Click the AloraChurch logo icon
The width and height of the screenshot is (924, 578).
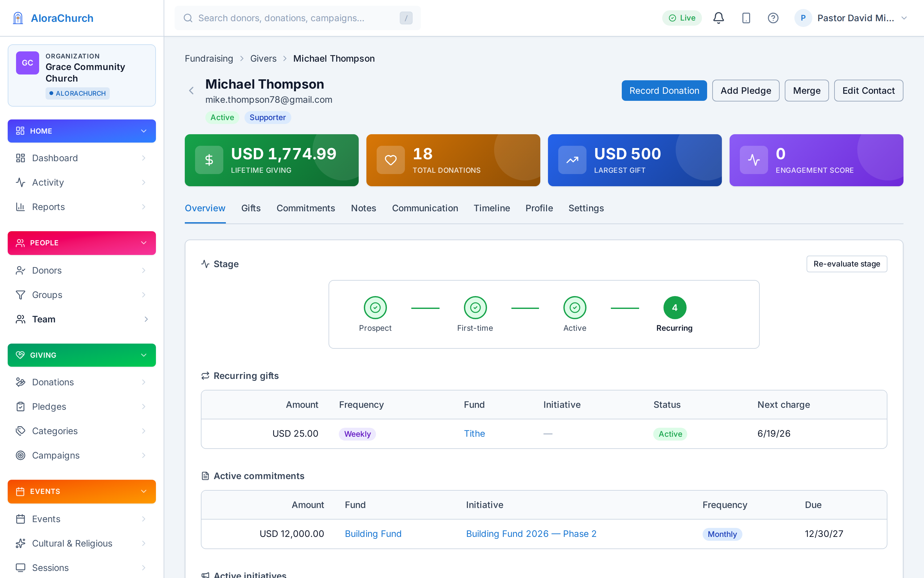click(18, 18)
